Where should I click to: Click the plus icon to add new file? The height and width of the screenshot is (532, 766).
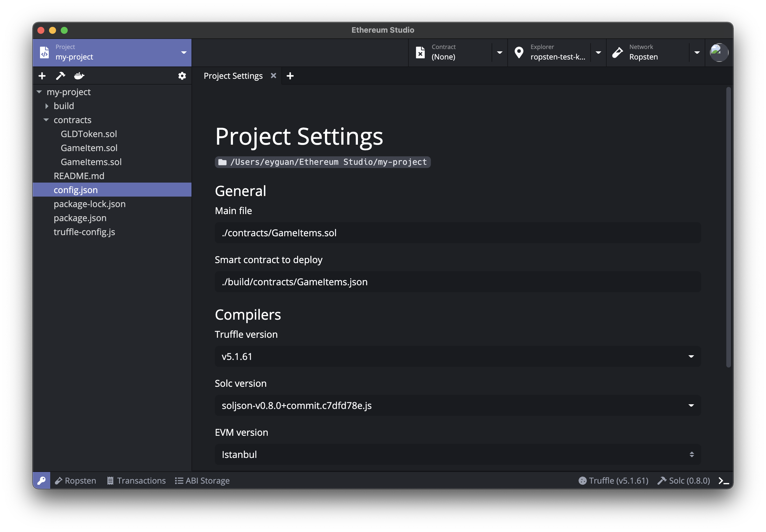tap(42, 76)
